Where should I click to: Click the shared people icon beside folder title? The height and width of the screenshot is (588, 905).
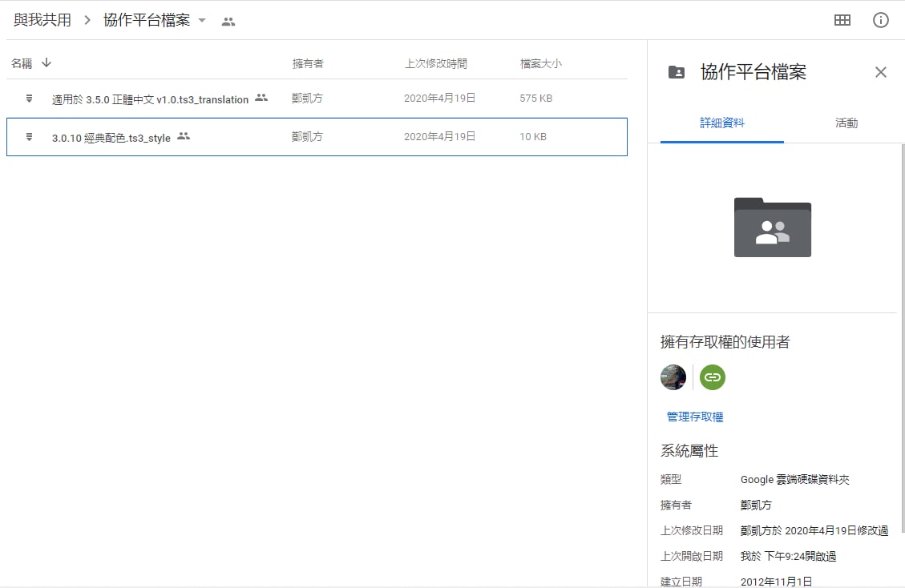(x=228, y=22)
